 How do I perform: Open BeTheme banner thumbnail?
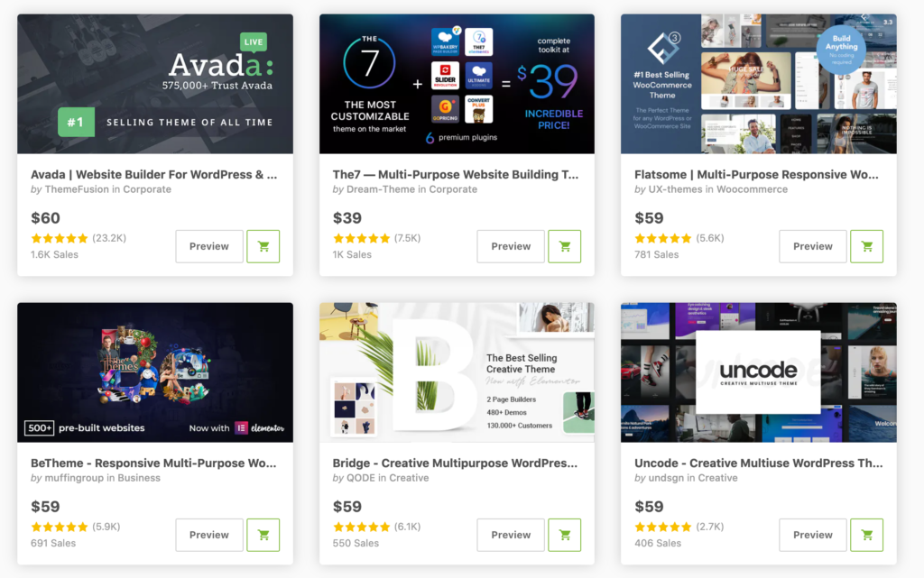pos(155,372)
